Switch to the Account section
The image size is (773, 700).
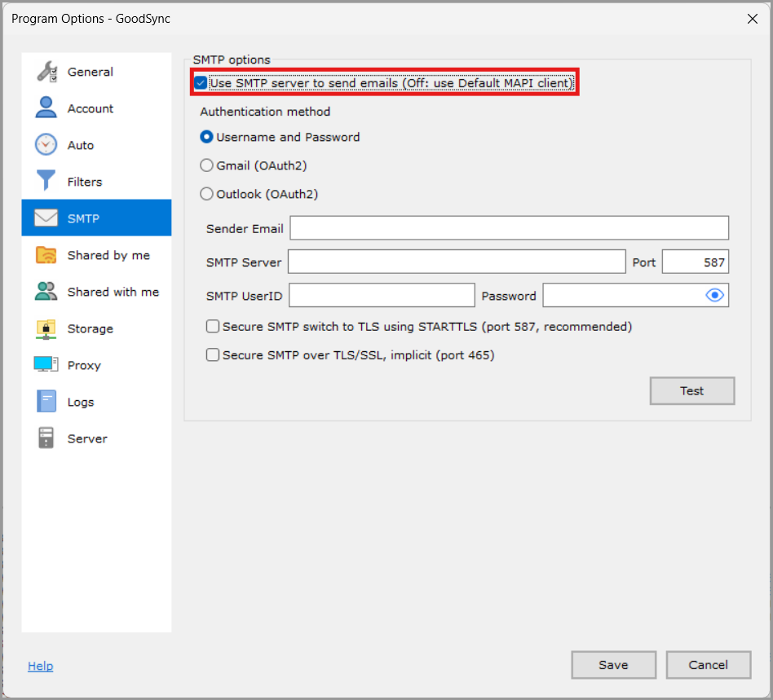91,108
